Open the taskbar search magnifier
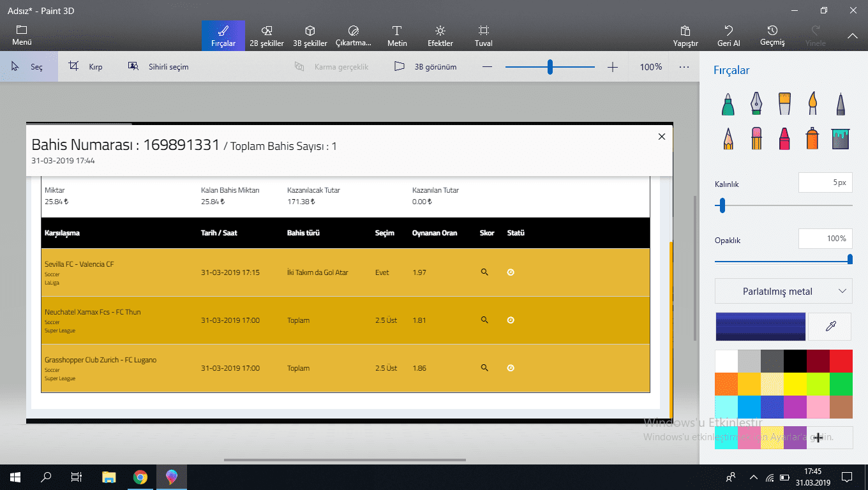868x490 pixels. pyautogui.click(x=46, y=477)
